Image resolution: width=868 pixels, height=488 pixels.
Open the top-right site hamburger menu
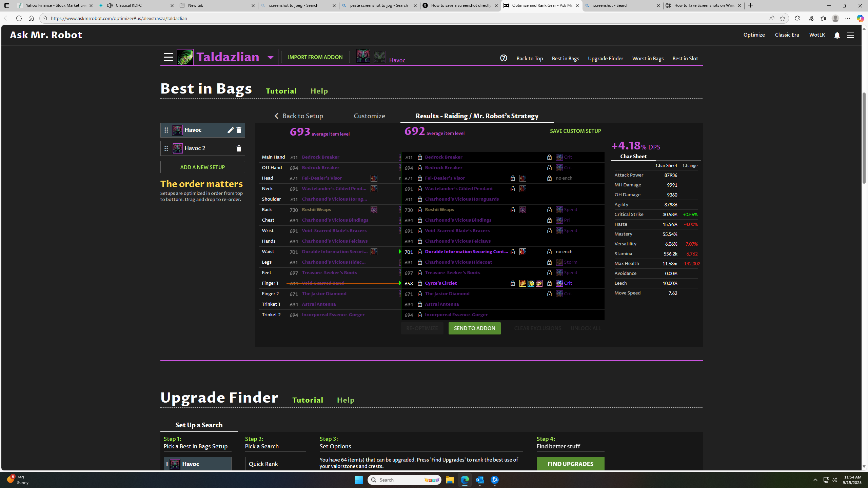pos(850,35)
